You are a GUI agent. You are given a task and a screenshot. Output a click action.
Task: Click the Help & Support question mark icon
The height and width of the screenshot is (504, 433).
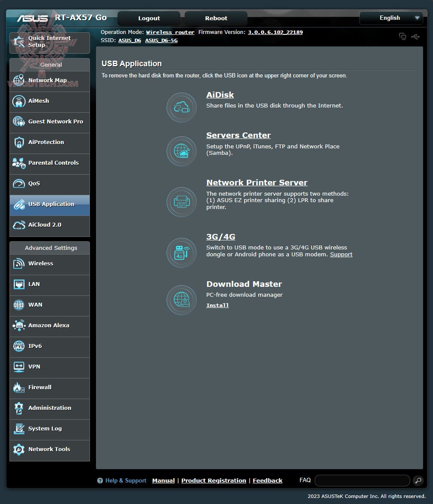click(100, 480)
